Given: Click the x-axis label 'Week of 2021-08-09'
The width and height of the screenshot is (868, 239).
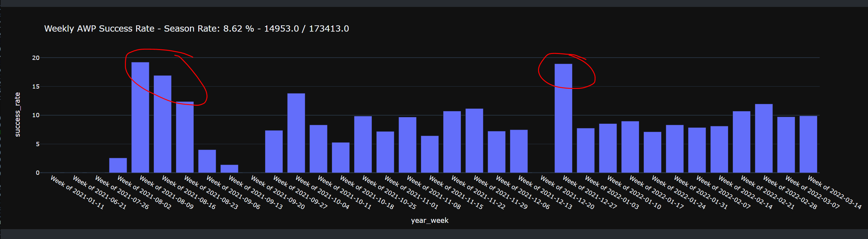Looking at the screenshot, I should click(166, 192).
